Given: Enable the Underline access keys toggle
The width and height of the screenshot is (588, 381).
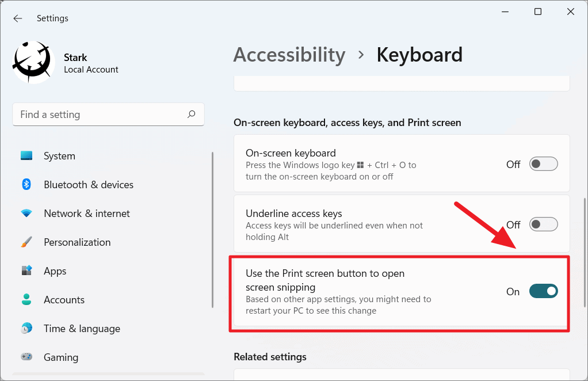Looking at the screenshot, I should [x=544, y=224].
